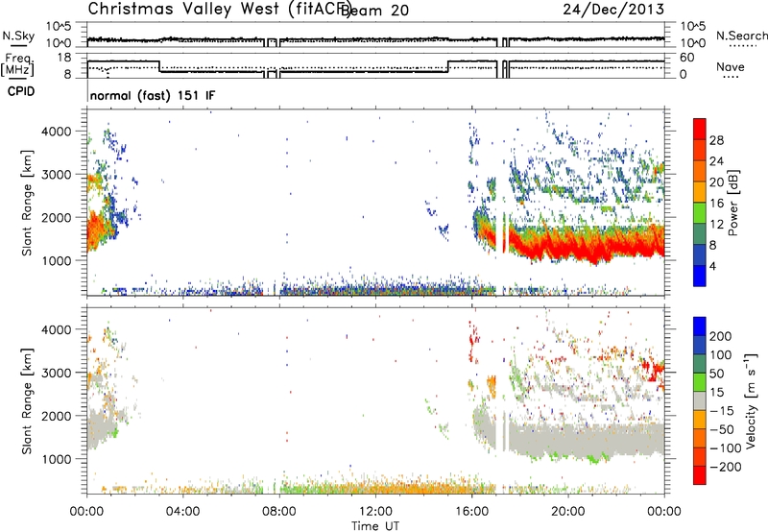The height and width of the screenshot is (532, 768).
Task: Click the red high-power band near 20:00
Action: 570,248
